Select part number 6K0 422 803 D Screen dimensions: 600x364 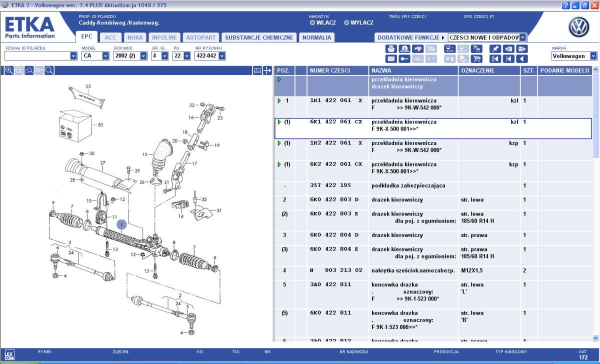click(334, 200)
